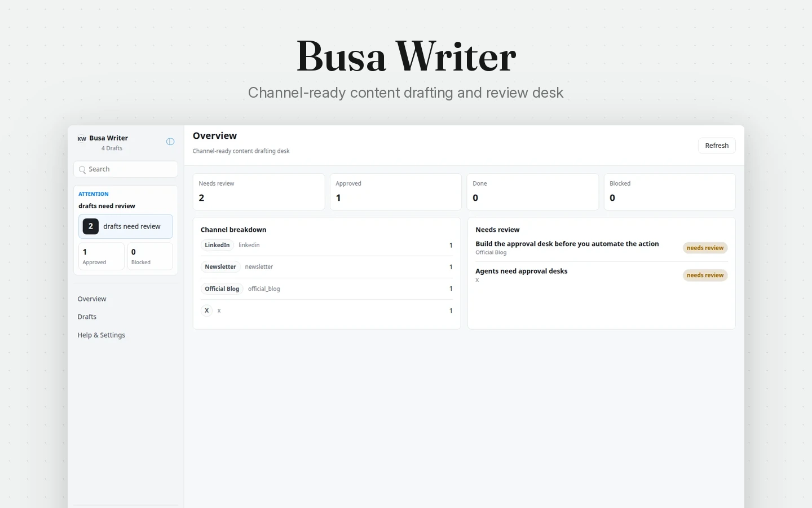Viewport: 812px width, 508px height.
Task: Click needs review badge for Official Blog draft
Action: click(x=705, y=248)
